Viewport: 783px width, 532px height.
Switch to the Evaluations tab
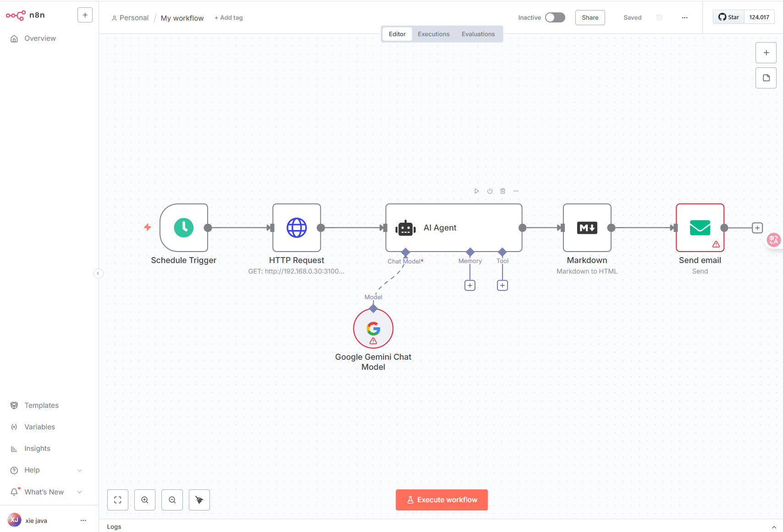(478, 34)
